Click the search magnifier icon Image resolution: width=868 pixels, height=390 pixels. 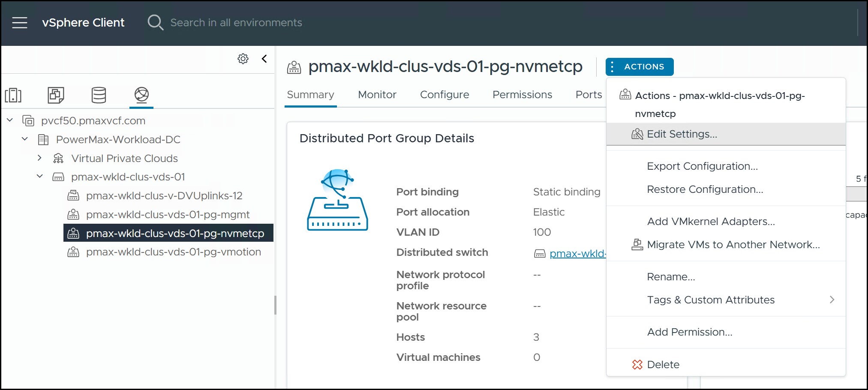click(x=155, y=22)
